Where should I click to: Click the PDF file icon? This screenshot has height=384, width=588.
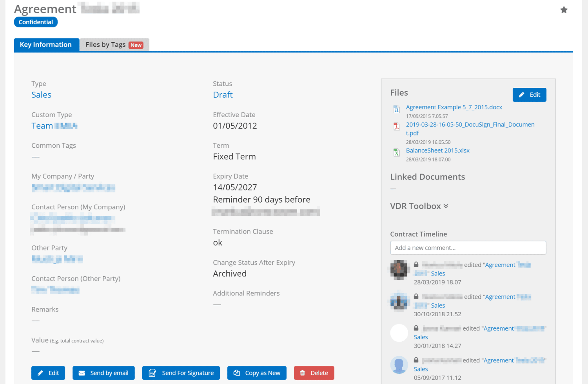click(396, 126)
